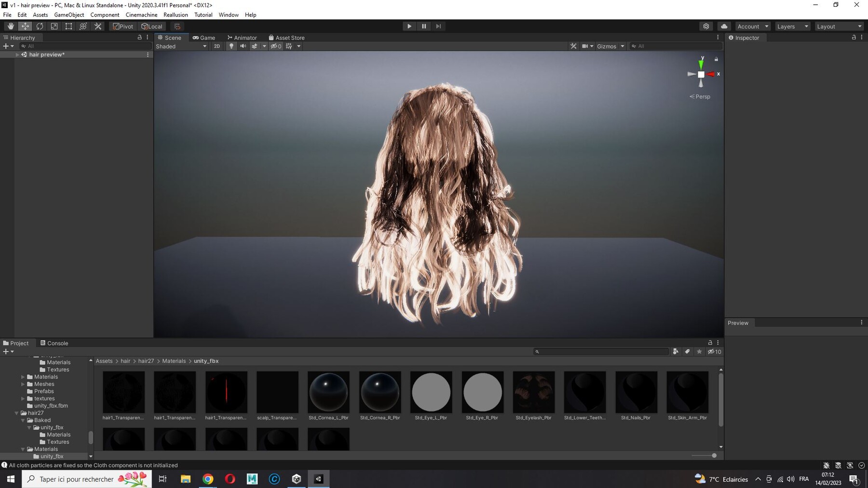
Task: Lock the scene gizmo rotation
Action: (716, 59)
